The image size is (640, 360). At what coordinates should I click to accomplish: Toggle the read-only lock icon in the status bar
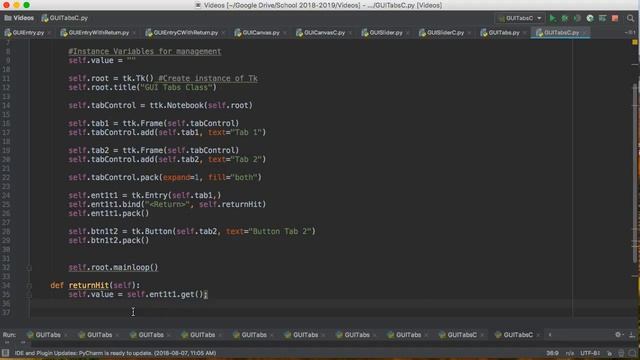coord(609,353)
